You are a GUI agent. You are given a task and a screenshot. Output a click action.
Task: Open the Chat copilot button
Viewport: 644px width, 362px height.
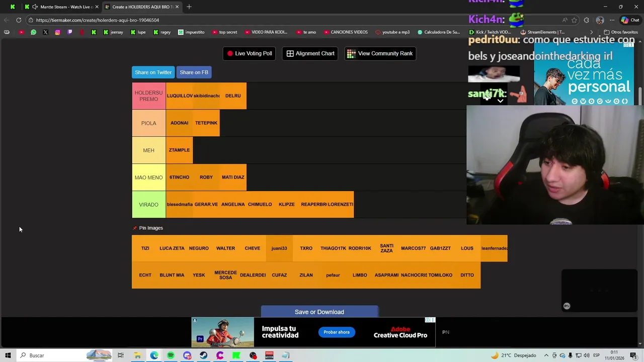pyautogui.click(x=630, y=20)
